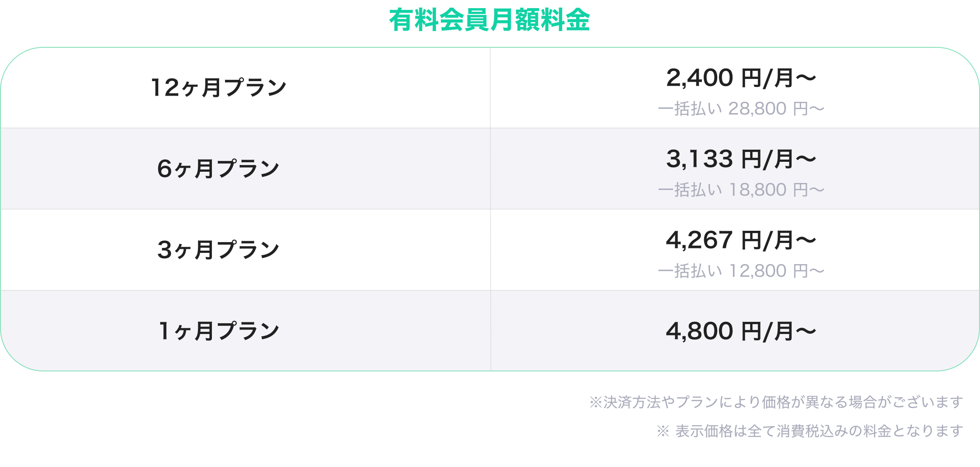This screenshot has height=467, width=980.
Task: Click the 有料会員月額料金 heading
Action: pos(490,20)
